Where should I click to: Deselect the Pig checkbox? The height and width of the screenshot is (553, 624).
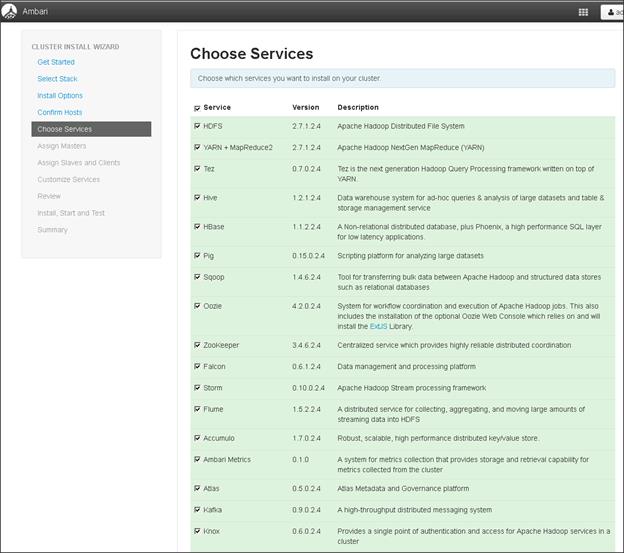click(x=197, y=255)
